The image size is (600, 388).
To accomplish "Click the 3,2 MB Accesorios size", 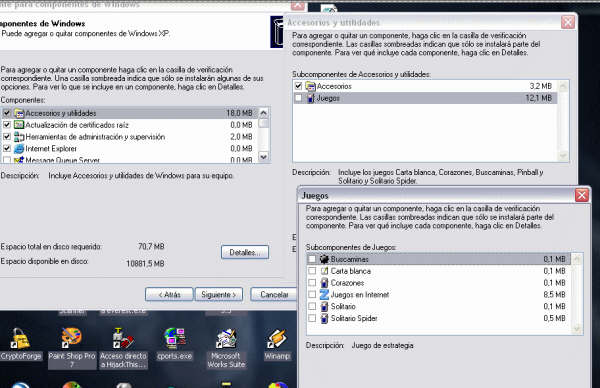I will point(541,86).
